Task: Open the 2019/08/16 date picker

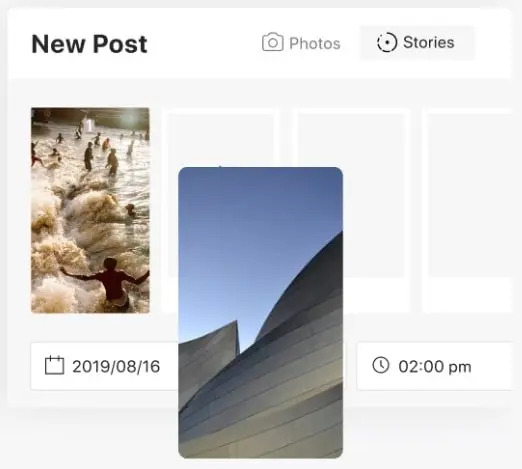Action: (x=104, y=366)
